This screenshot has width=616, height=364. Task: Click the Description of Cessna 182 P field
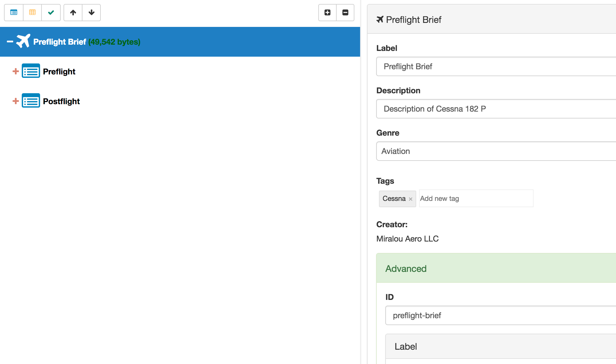tap(496, 109)
